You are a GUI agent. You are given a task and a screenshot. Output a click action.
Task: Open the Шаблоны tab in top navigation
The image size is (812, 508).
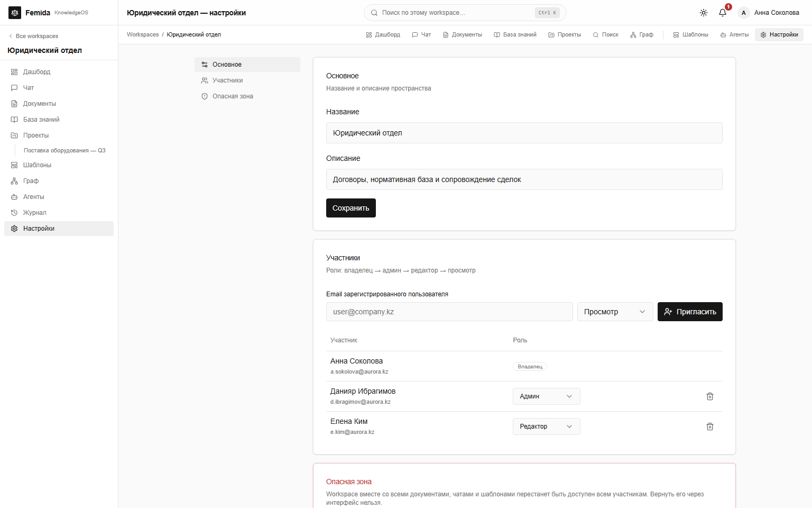click(690, 35)
